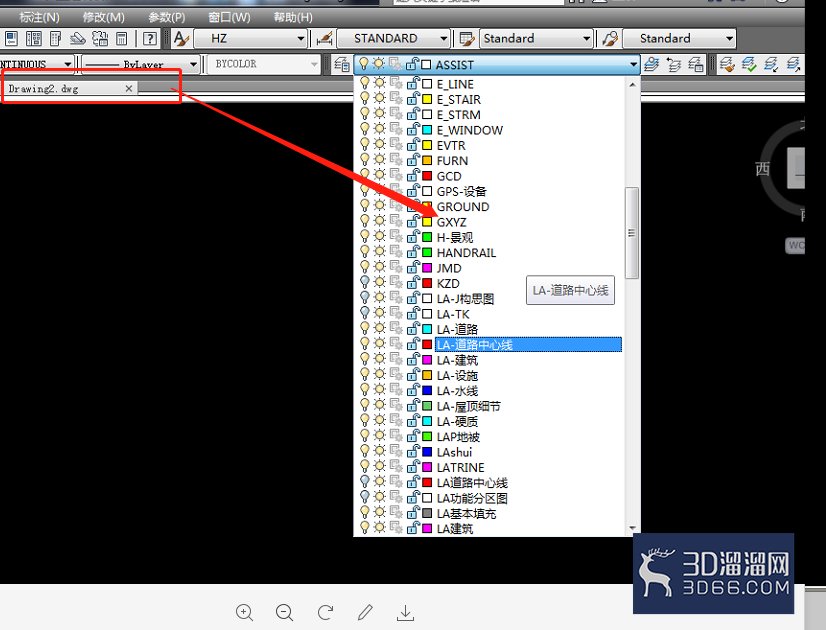
Task: Click the Layer Unisolate icon
Action: coord(793,65)
